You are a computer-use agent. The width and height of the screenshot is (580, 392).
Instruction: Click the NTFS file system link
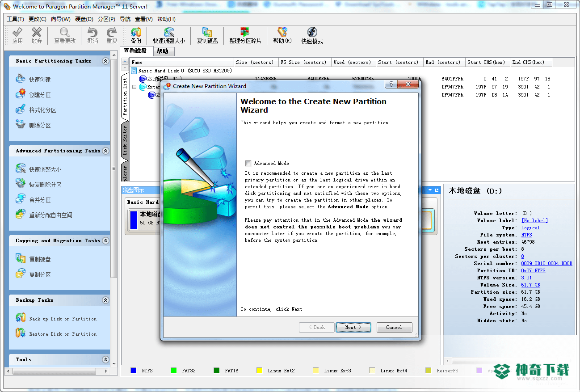point(527,235)
